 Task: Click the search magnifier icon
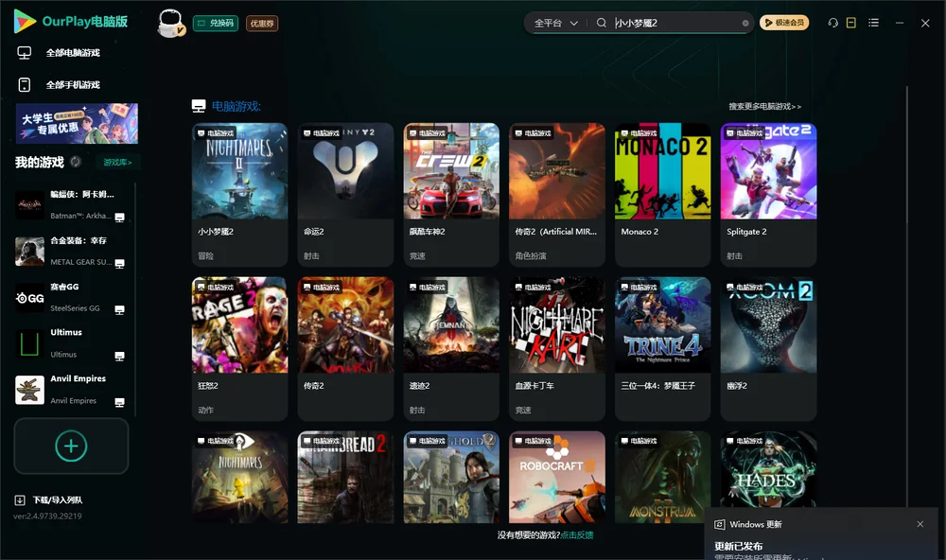(x=601, y=23)
